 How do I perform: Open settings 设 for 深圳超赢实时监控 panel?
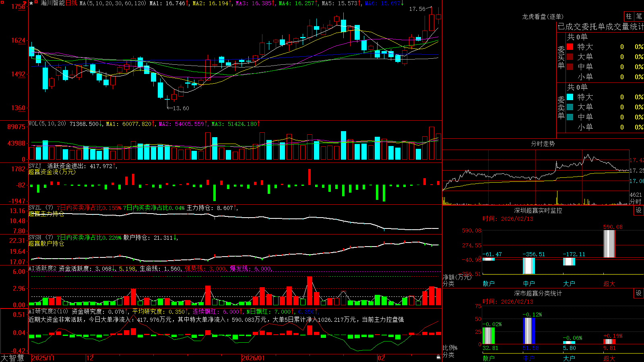click(x=639, y=210)
